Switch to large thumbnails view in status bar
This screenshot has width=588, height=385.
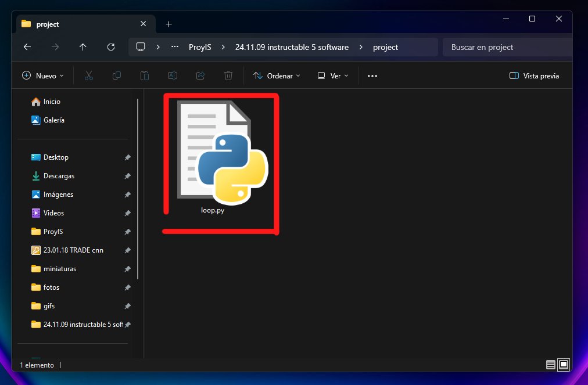[564, 364]
